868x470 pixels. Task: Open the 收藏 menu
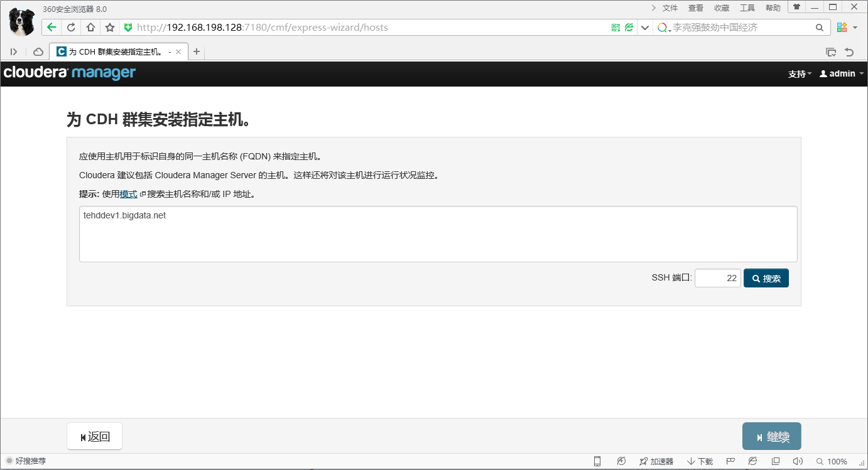click(x=722, y=8)
